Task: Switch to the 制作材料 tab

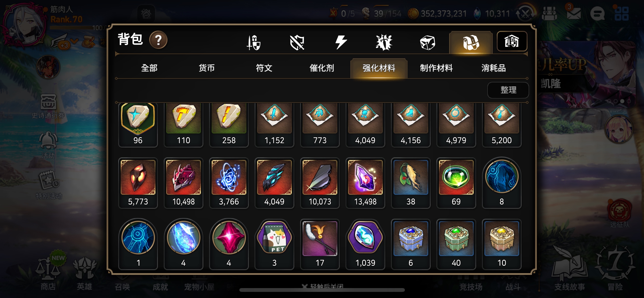Action: click(x=436, y=68)
